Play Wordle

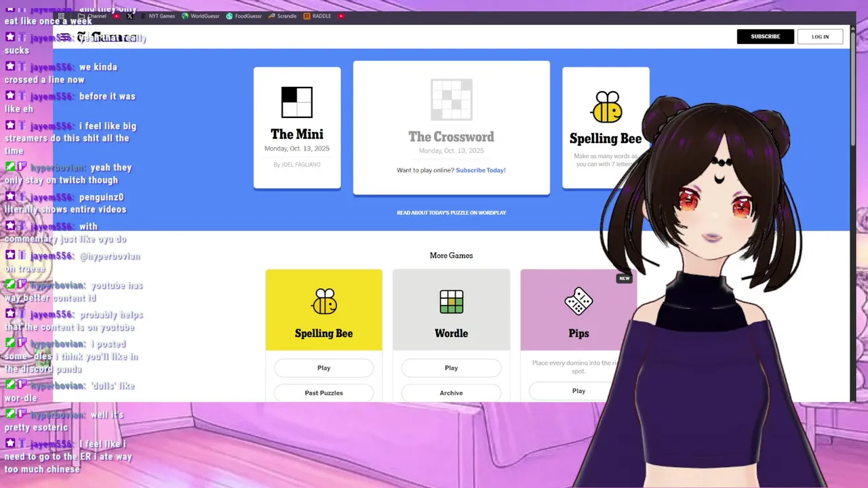(452, 368)
